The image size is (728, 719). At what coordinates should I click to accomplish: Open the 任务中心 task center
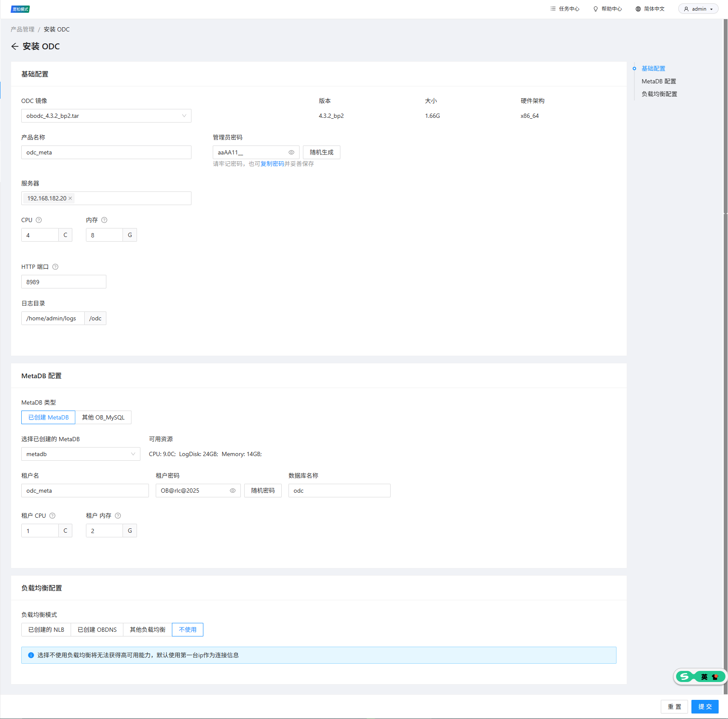click(x=565, y=9)
